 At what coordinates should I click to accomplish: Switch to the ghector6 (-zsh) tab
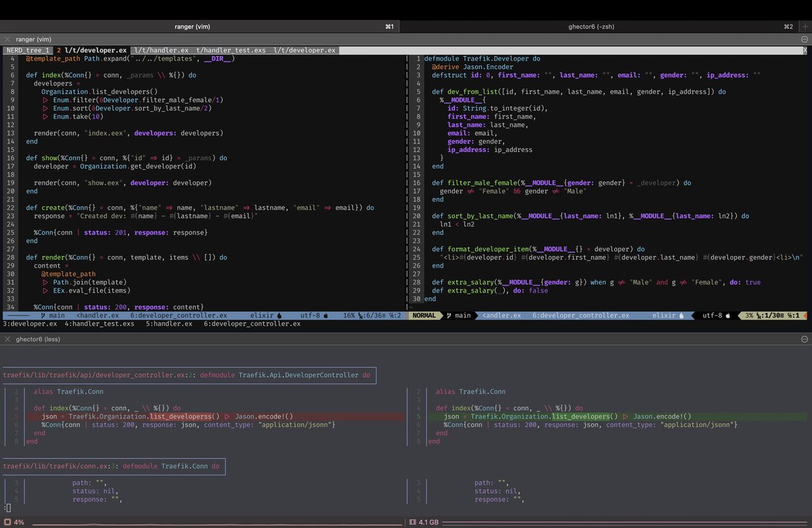click(591, 26)
